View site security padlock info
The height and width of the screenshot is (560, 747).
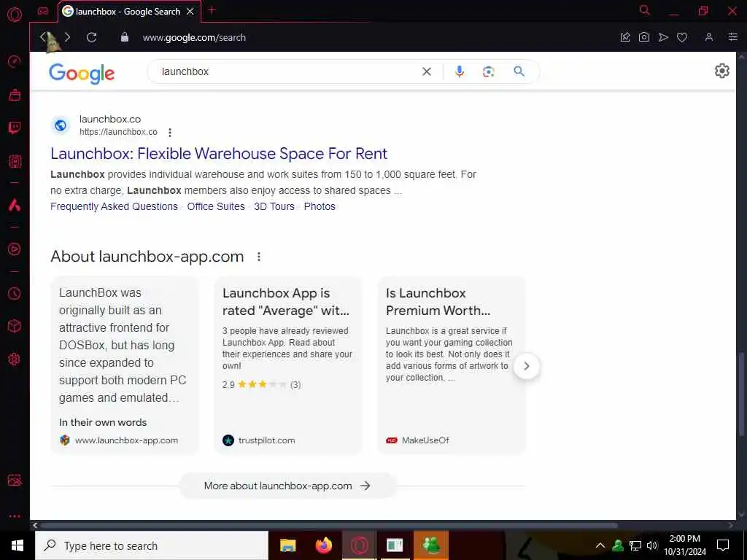(x=124, y=37)
